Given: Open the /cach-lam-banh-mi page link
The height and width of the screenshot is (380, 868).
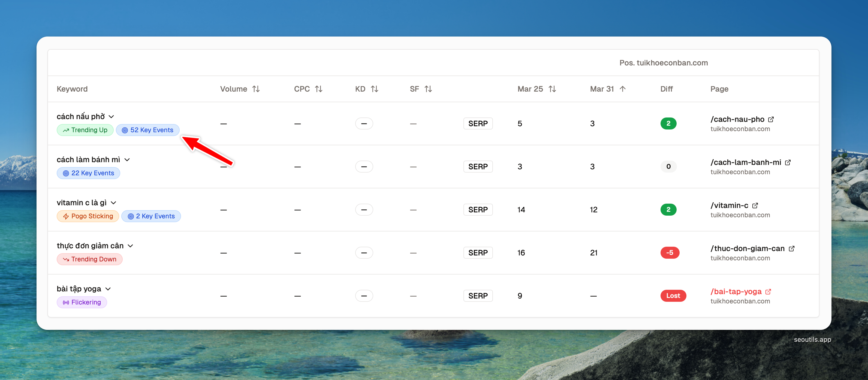Looking at the screenshot, I should point(745,162).
